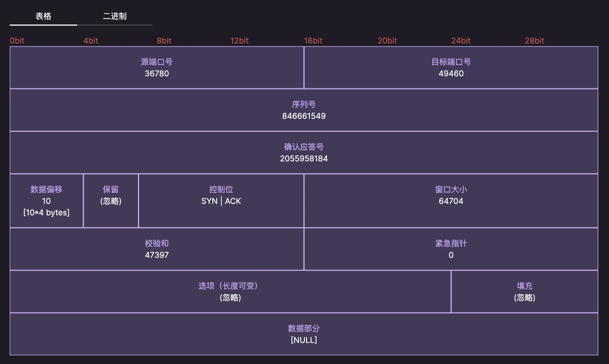Click the 4bit ruler label

[x=90, y=40]
